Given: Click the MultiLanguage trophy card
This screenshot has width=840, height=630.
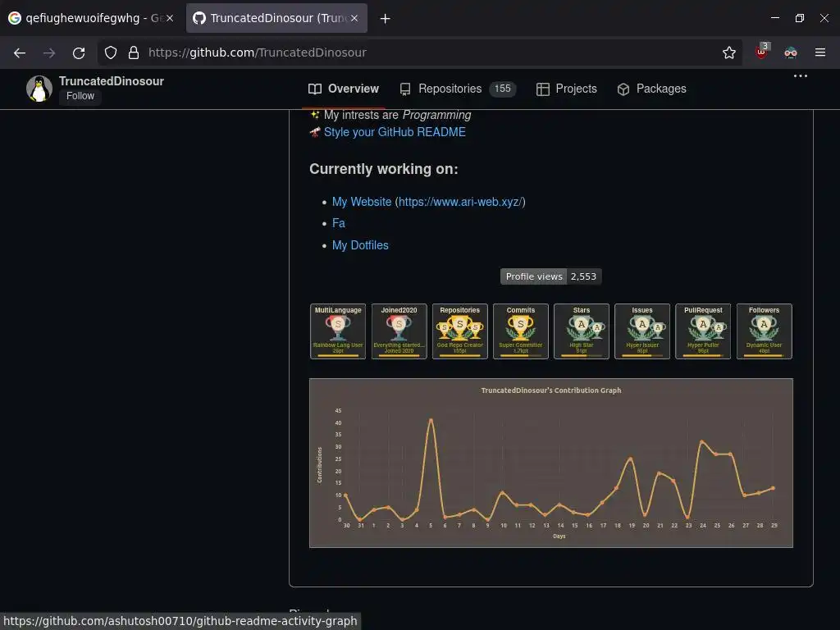Looking at the screenshot, I should click(x=338, y=331).
